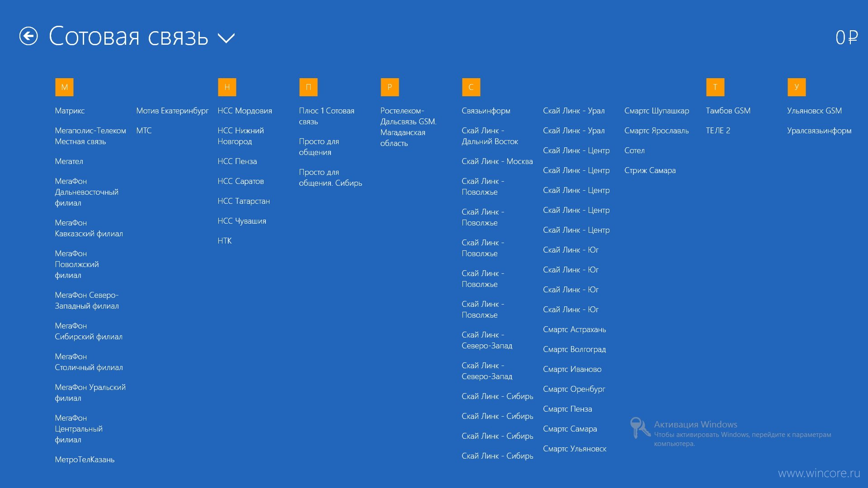Image resolution: width=868 pixels, height=488 pixels.
Task: Open Смартс Ульяновск
Action: [575, 449]
